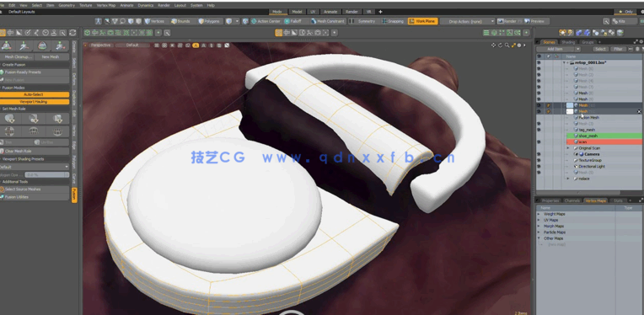Hide the tag_mesh item
The height and width of the screenshot is (315, 644).
point(539,130)
